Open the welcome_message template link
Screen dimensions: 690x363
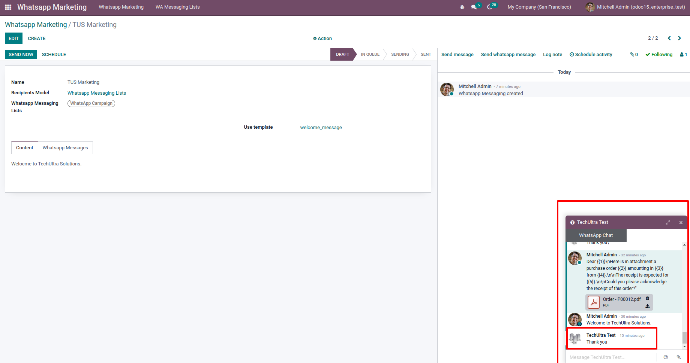321,128
